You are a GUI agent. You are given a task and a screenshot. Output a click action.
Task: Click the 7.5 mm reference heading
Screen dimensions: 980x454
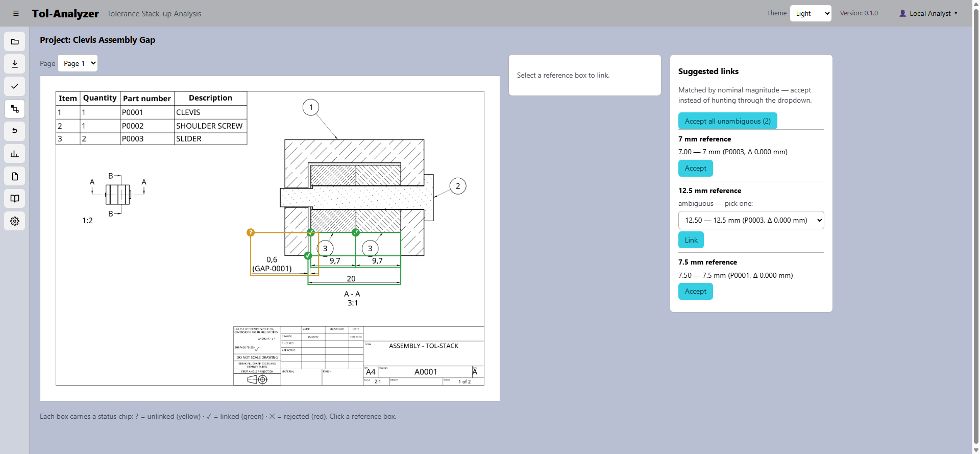[x=707, y=262]
